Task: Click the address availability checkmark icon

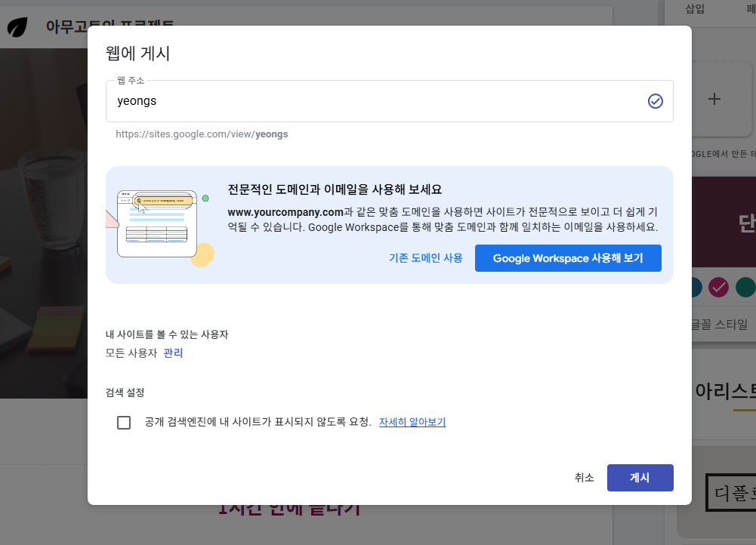Action: tap(655, 101)
